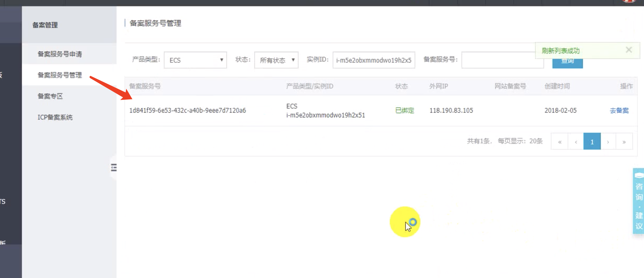Go to previous page arrow
Screen dimensions: 644x278
coord(576,142)
